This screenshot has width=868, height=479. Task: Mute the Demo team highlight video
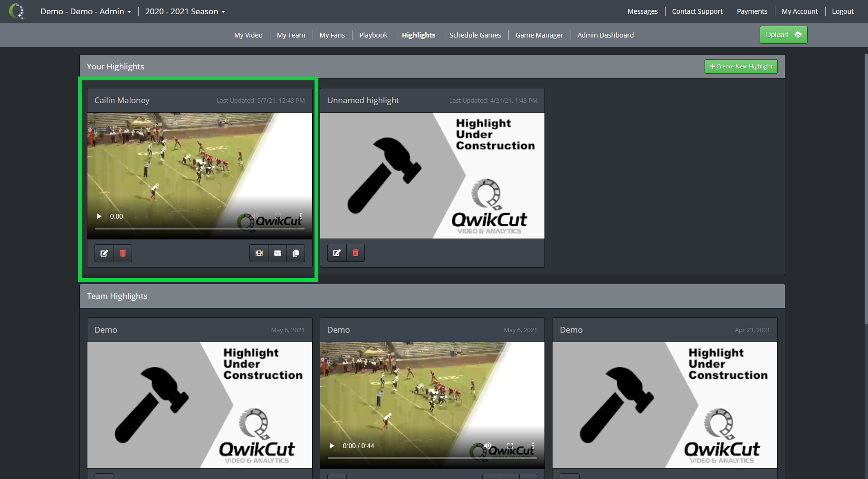pyautogui.click(x=488, y=446)
